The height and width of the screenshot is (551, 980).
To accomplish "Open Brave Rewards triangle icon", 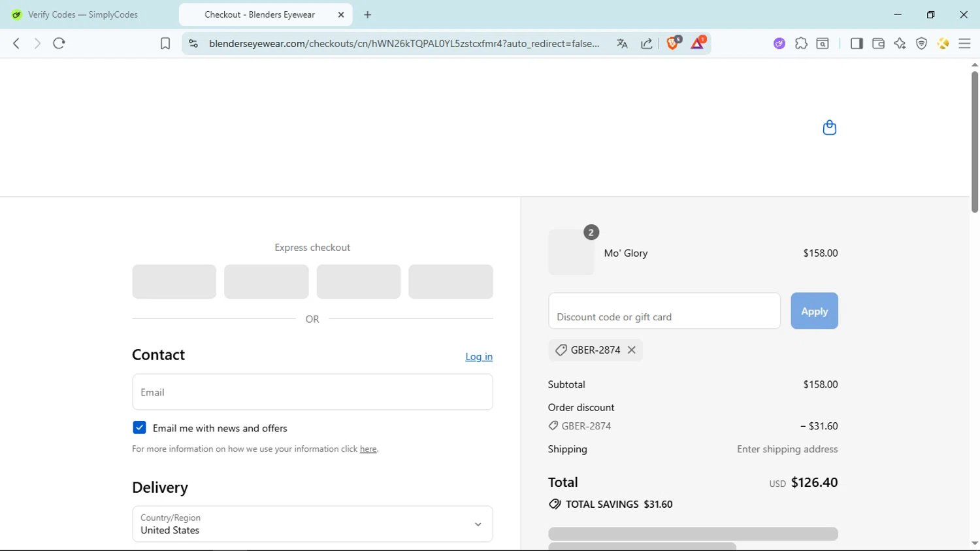I will tap(698, 43).
